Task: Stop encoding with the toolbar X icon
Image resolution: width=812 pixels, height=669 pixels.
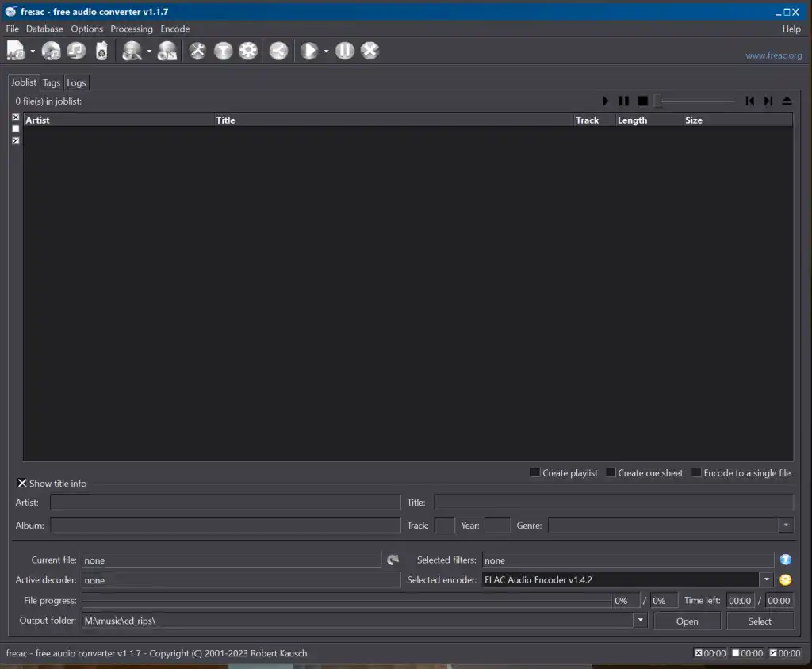Action: click(x=370, y=51)
